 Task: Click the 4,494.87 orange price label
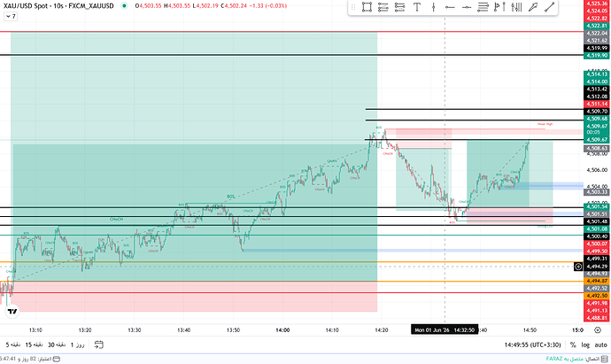pyautogui.click(x=597, y=281)
